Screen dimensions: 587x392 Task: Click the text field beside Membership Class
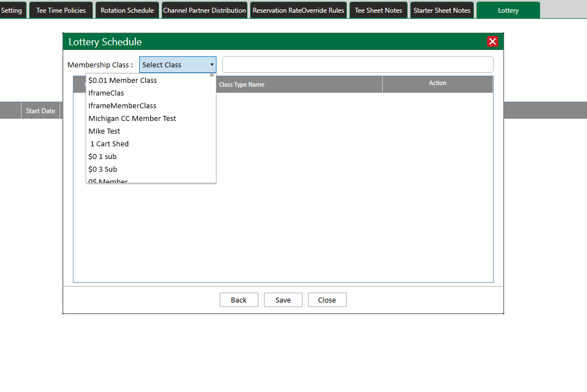click(x=357, y=65)
